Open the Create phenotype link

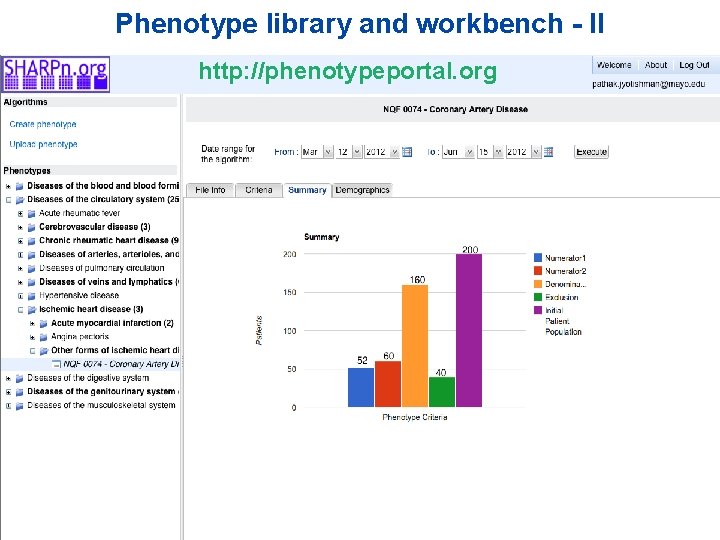click(43, 124)
